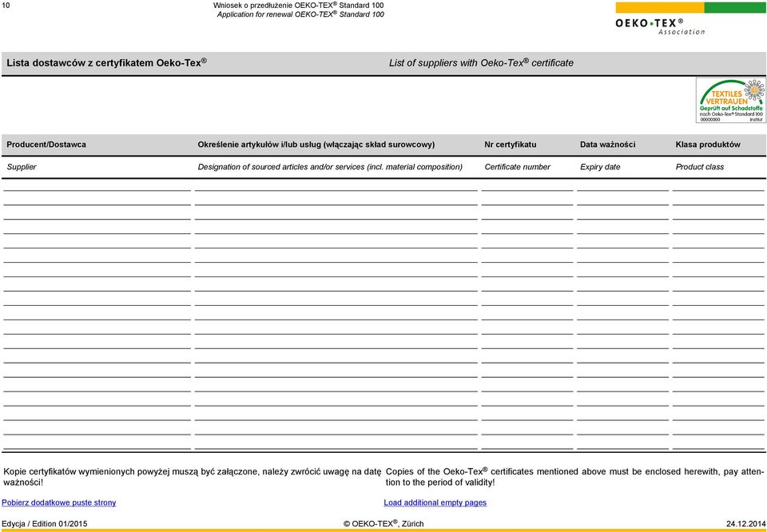Click 'Copies of the Oeko-Tex certificates' note
This screenshot has height=532, width=767.
574,477
